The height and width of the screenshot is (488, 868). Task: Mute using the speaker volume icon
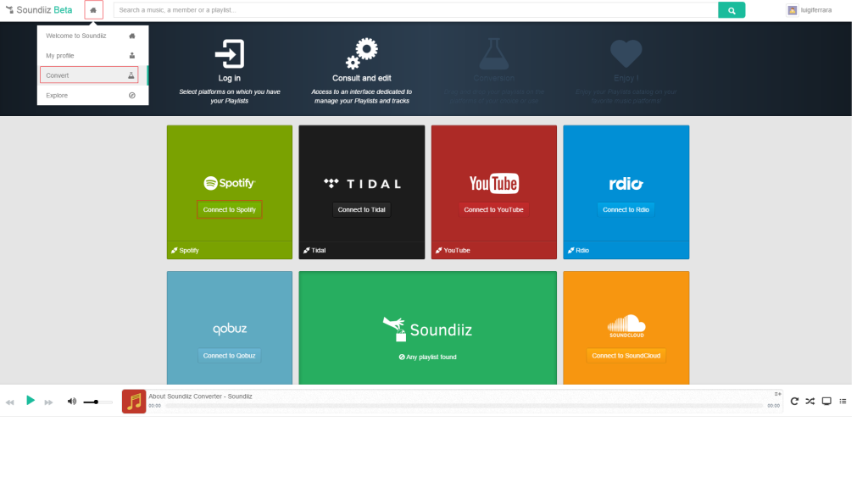pyautogui.click(x=72, y=401)
